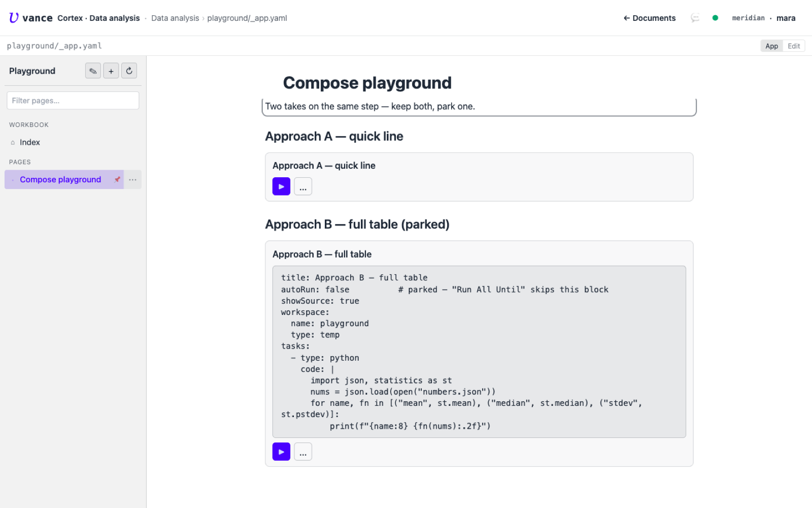The image size is (812, 508).
Task: Run the Approach A quick line block
Action: click(281, 186)
